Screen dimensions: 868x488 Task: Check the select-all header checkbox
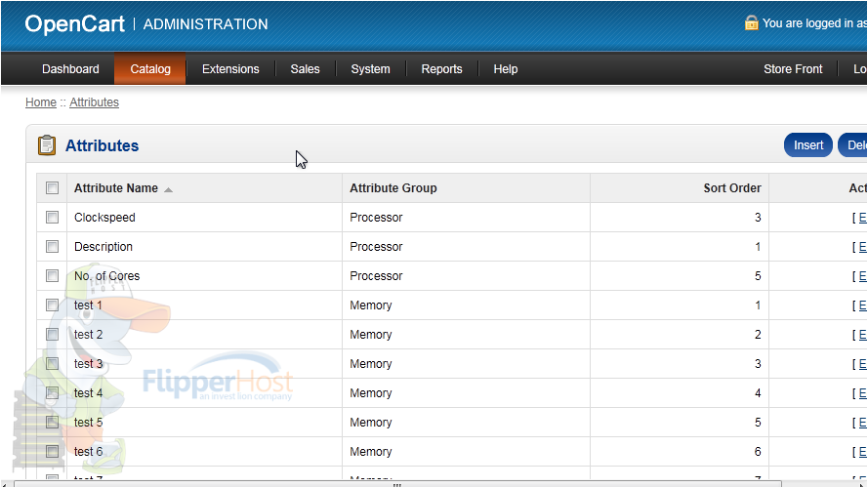tap(52, 188)
